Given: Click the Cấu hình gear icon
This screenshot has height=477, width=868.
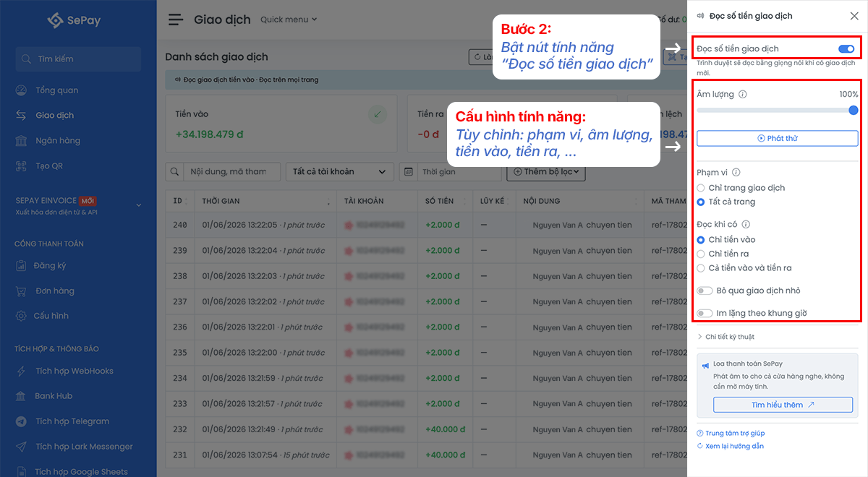Looking at the screenshot, I should 22,316.
